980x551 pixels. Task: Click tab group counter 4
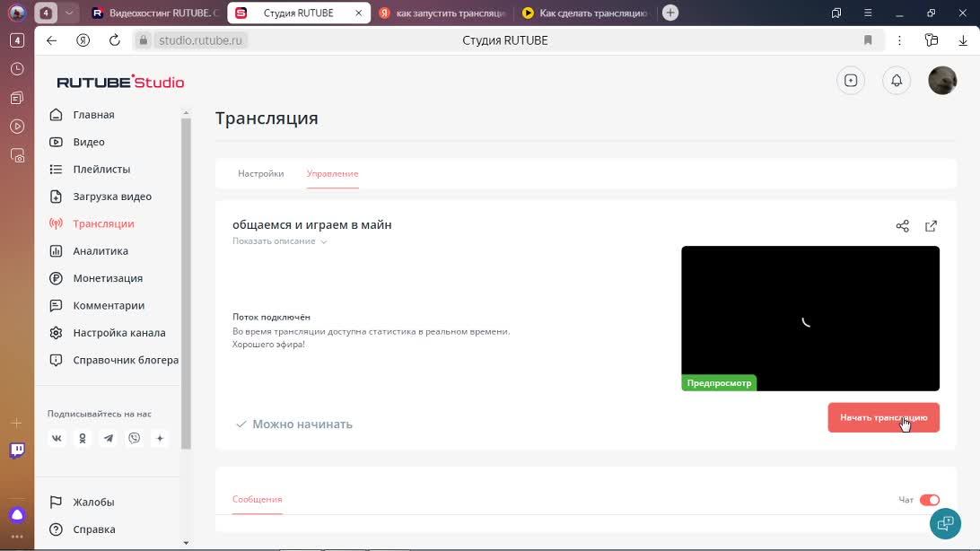46,13
